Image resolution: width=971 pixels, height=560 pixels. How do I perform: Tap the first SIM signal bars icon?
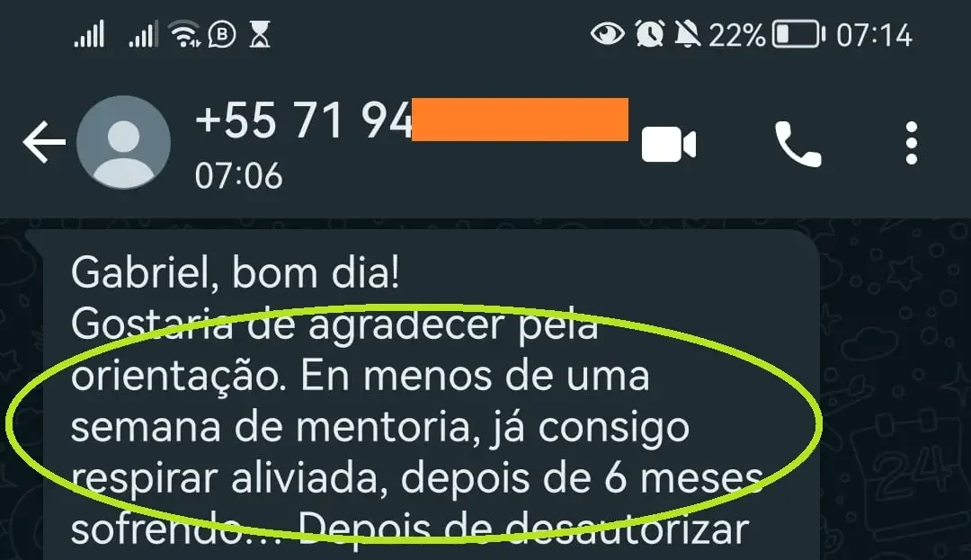tap(89, 34)
